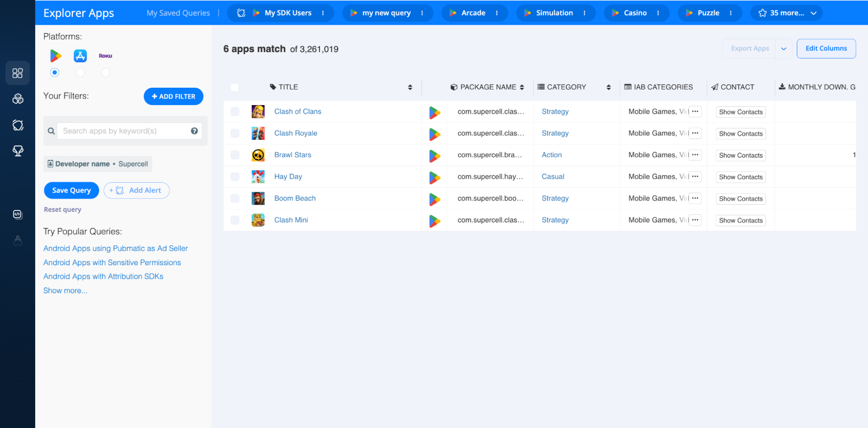
Task: Expand IAB categories ellipsis for Clash Mini
Action: (x=695, y=220)
